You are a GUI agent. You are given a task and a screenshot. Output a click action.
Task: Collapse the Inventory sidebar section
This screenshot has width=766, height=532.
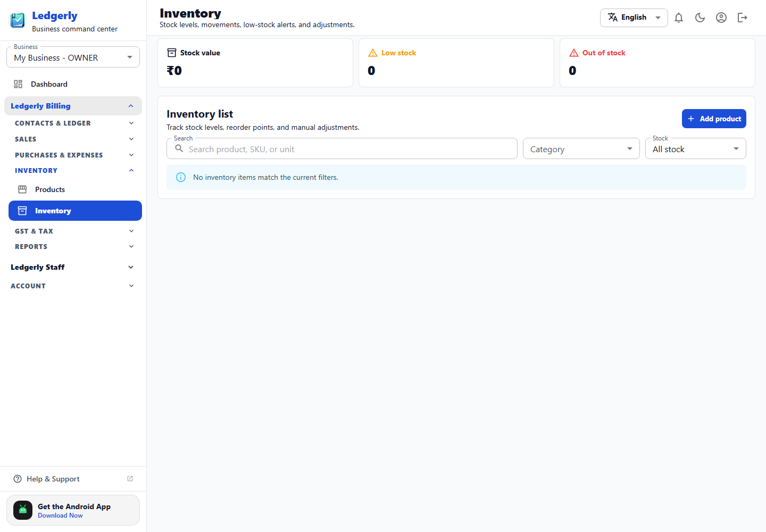point(74,170)
